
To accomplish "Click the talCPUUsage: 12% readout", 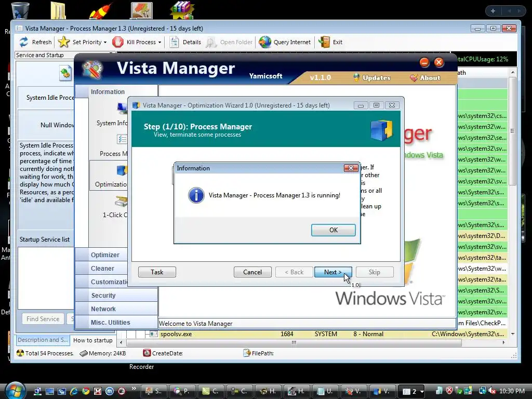I will point(483,59).
